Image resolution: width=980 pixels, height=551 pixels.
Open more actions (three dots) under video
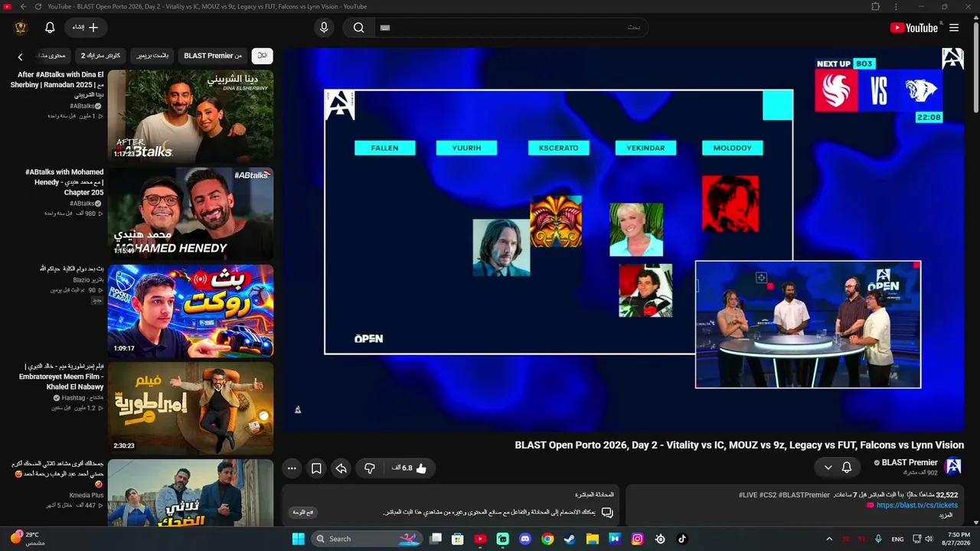[292, 468]
